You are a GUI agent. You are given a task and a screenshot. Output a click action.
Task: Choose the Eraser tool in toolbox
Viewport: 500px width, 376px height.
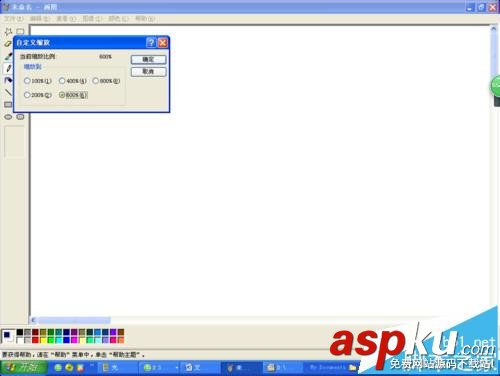tap(7, 44)
